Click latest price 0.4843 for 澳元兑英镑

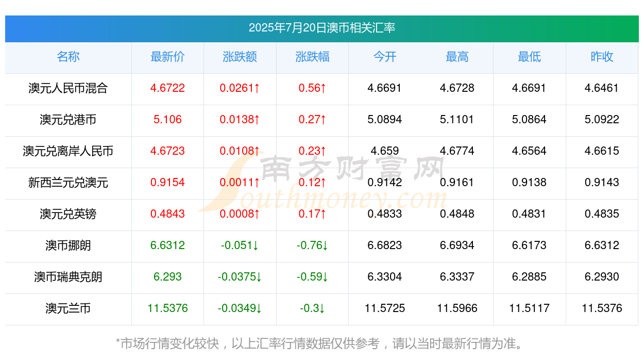pyautogui.click(x=167, y=214)
